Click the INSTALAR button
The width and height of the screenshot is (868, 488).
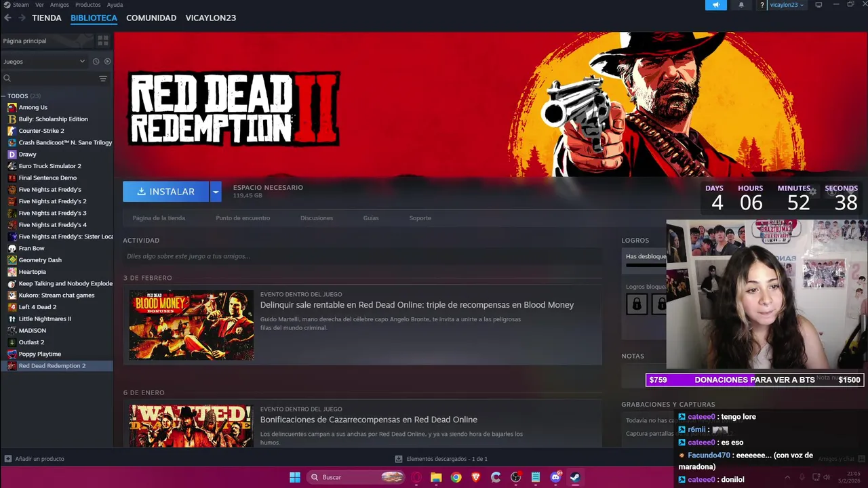[x=166, y=192]
